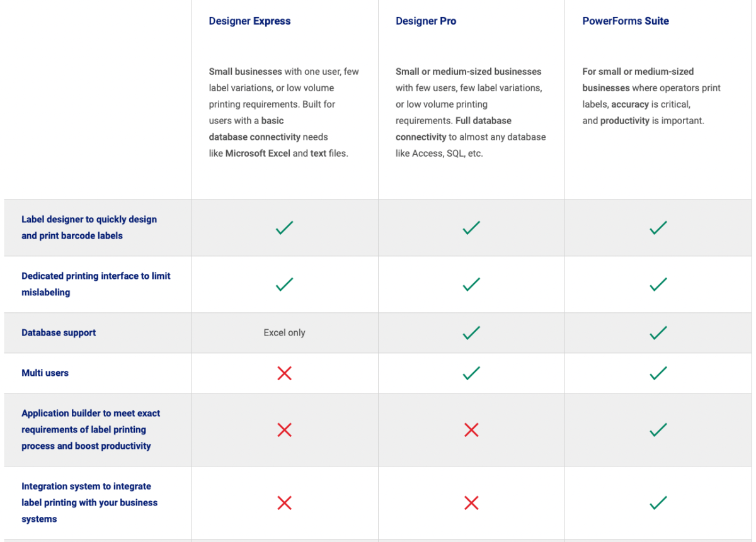The height and width of the screenshot is (542, 756).
Task: Select the 'Database support' row label
Action: point(59,333)
